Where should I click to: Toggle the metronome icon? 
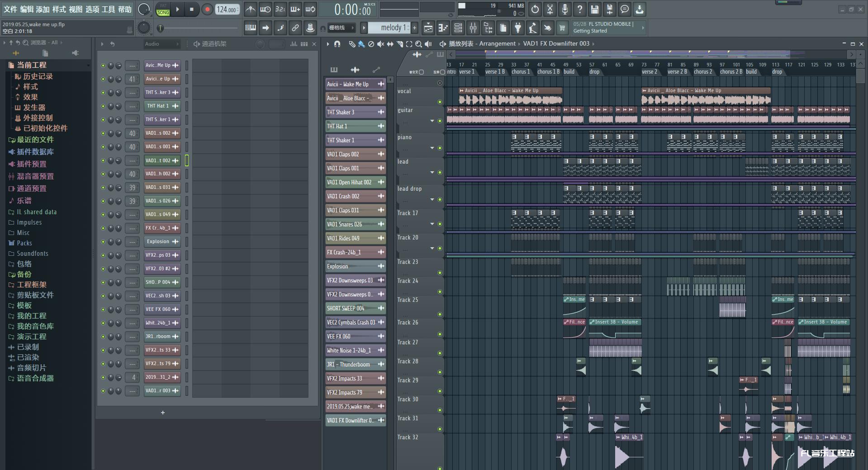click(250, 9)
